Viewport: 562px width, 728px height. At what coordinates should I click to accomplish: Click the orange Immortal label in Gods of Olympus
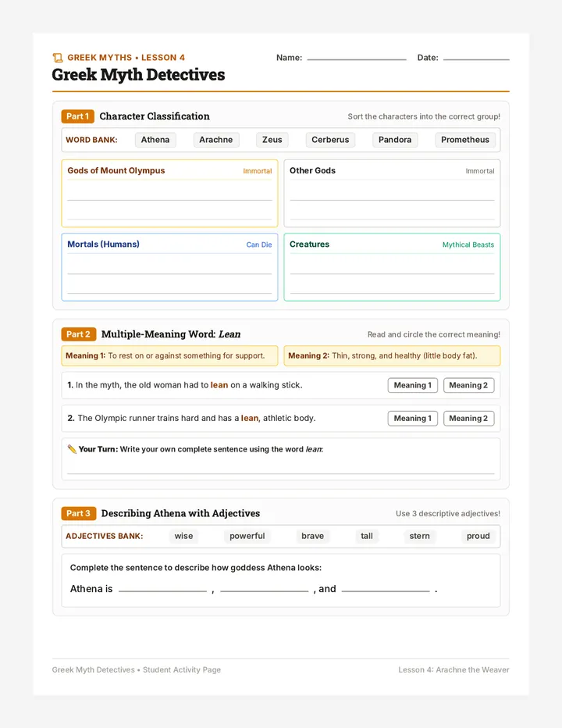coord(258,171)
